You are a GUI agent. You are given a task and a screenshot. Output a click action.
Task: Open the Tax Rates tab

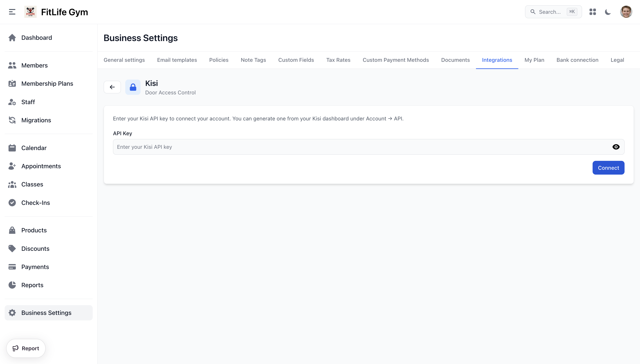[x=338, y=60]
